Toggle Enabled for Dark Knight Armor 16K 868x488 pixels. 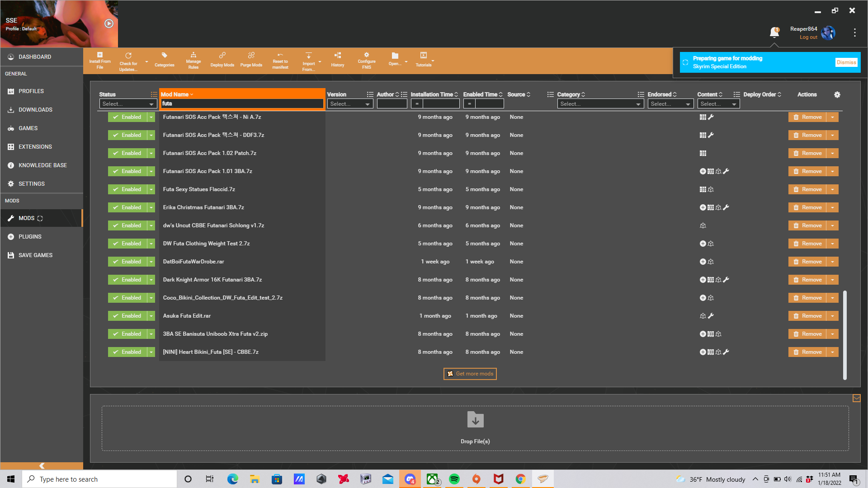pyautogui.click(x=127, y=280)
